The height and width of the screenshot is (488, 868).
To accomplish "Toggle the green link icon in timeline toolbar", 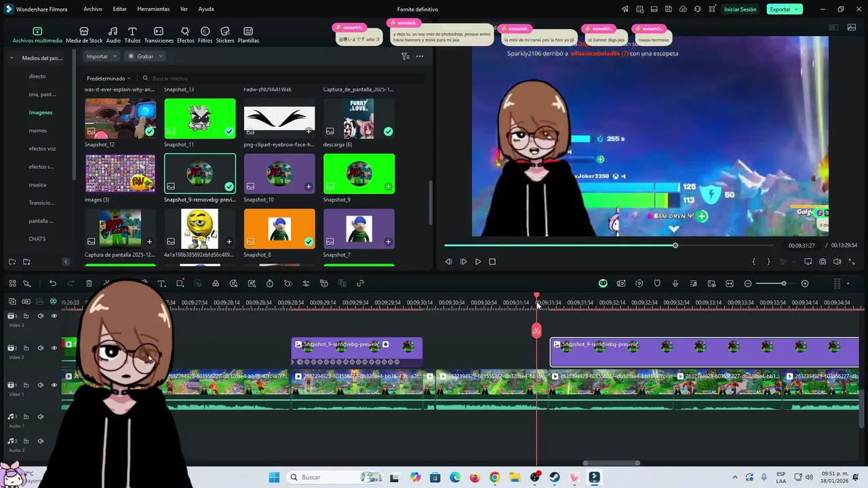I will [360, 283].
